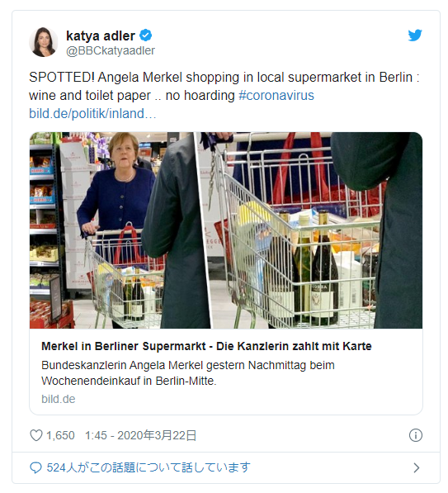Click the blue verified badge next to katya adler

(x=145, y=36)
